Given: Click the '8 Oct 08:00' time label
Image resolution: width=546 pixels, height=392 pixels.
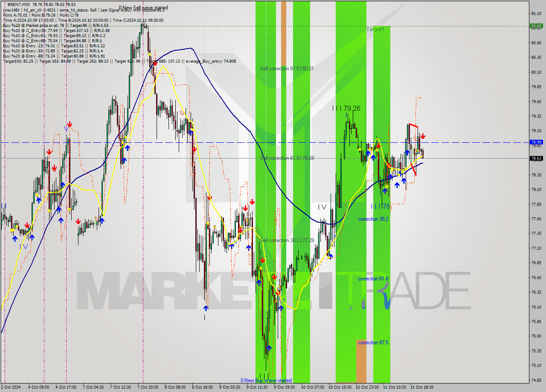Looking at the screenshot, I should (x=175, y=387).
